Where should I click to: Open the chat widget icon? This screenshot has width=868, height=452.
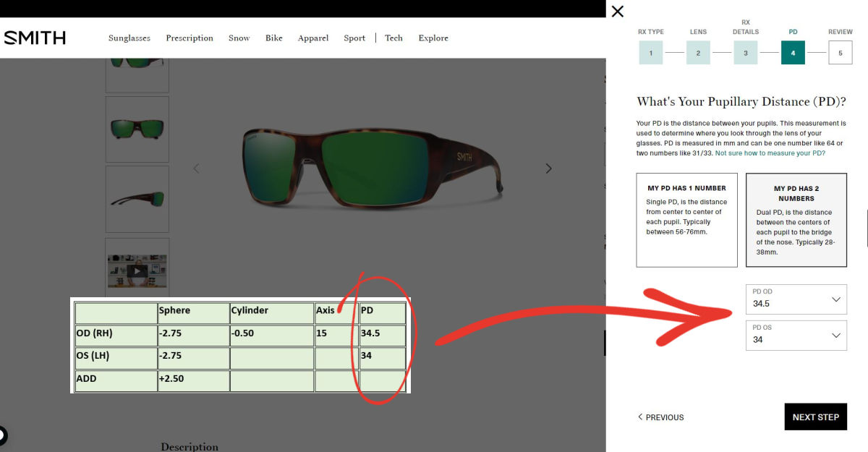pyautogui.click(x=2, y=436)
